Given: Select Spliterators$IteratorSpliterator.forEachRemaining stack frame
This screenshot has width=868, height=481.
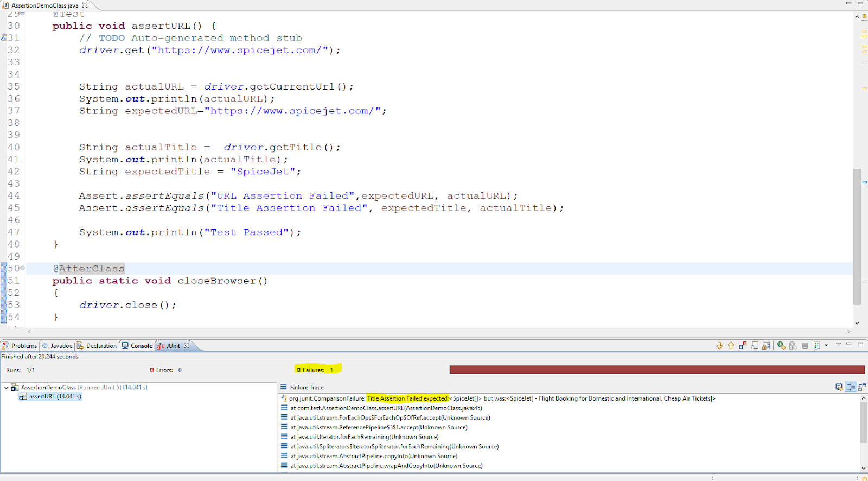Looking at the screenshot, I should pos(394,447).
